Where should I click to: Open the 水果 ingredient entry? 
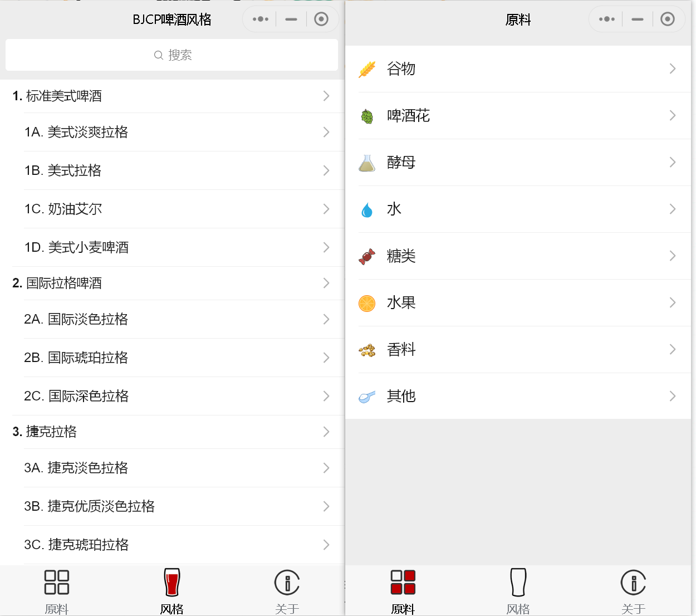518,302
